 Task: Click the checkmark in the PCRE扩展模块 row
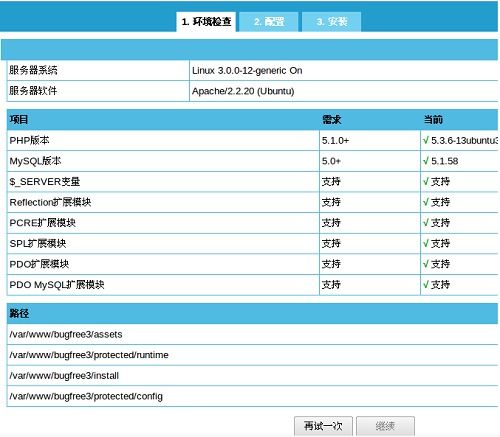426,223
